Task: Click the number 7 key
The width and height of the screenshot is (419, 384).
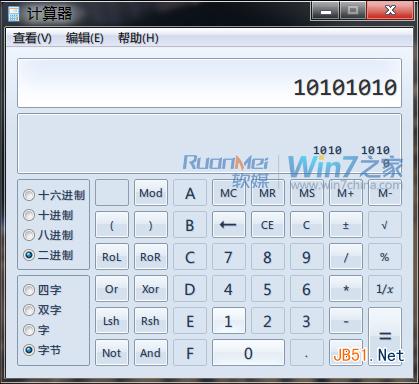Action: (x=229, y=257)
